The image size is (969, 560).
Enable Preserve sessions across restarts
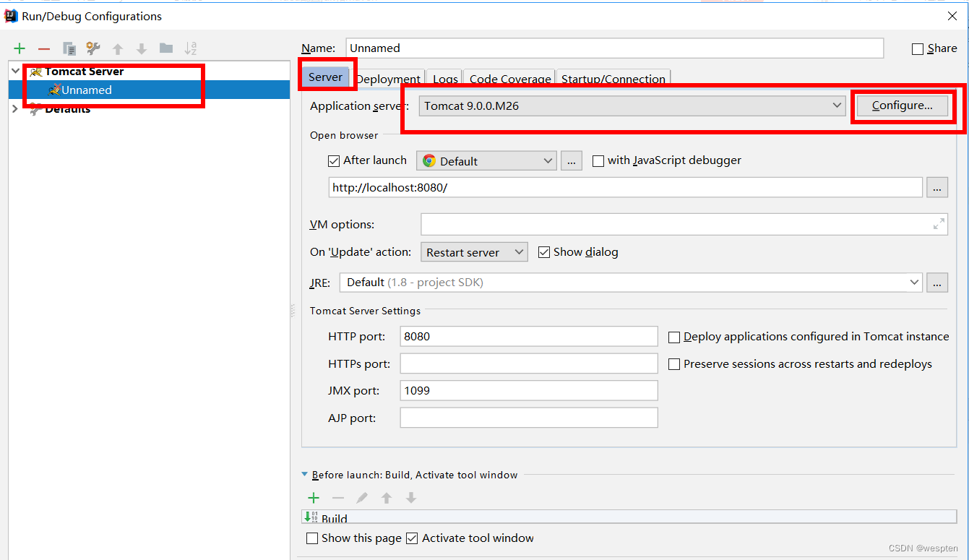tap(674, 364)
